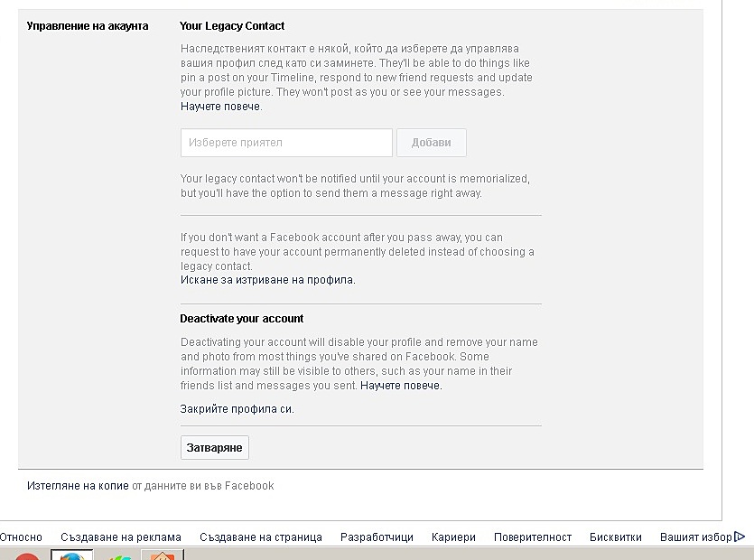The width and height of the screenshot is (754, 560).
Task: Open 'Научете повече' link in Deactivate section
Action: (x=401, y=386)
